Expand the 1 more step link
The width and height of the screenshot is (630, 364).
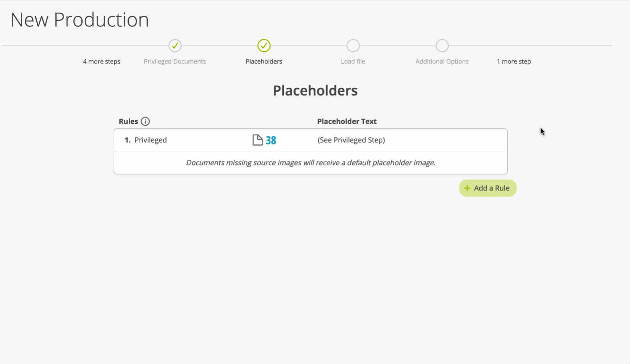[514, 61]
